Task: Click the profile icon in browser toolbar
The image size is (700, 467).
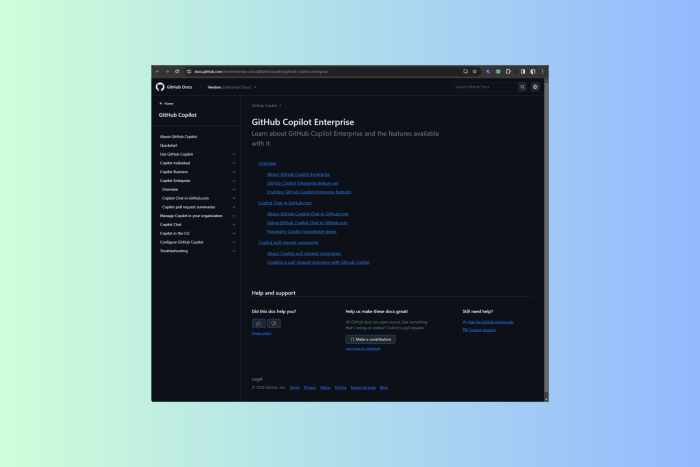Action: click(x=533, y=71)
